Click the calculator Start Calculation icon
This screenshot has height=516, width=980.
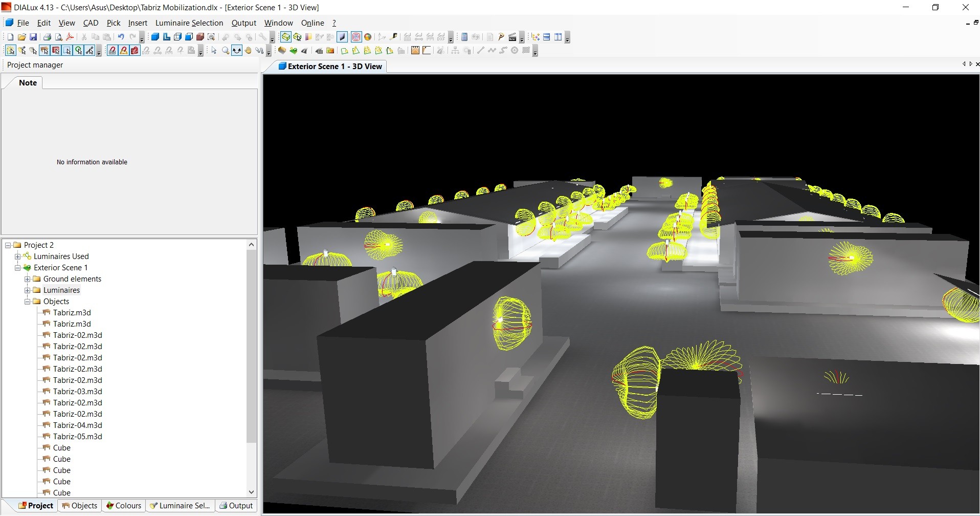point(464,37)
